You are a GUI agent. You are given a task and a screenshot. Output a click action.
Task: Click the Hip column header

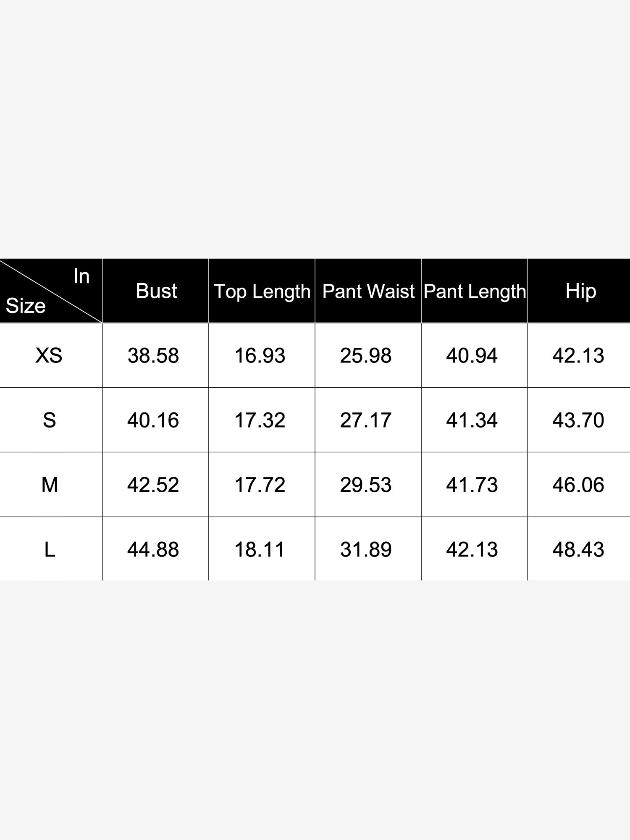pyautogui.click(x=580, y=291)
